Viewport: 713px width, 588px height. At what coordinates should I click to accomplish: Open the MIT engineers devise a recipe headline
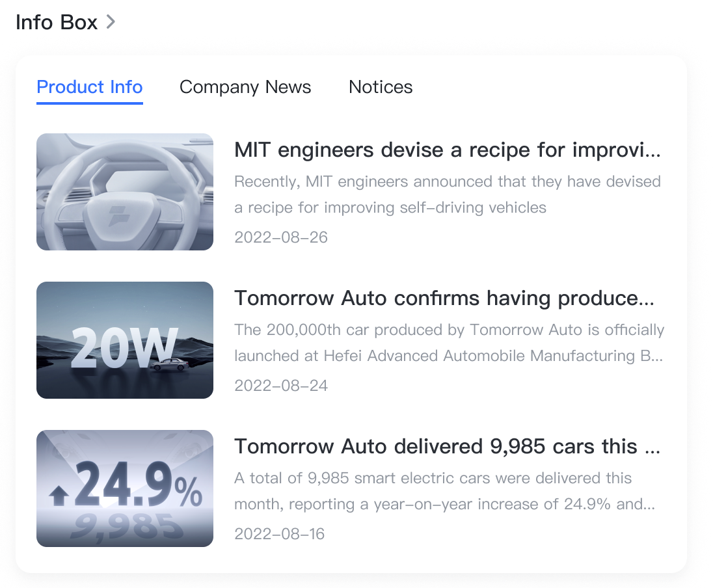click(448, 150)
